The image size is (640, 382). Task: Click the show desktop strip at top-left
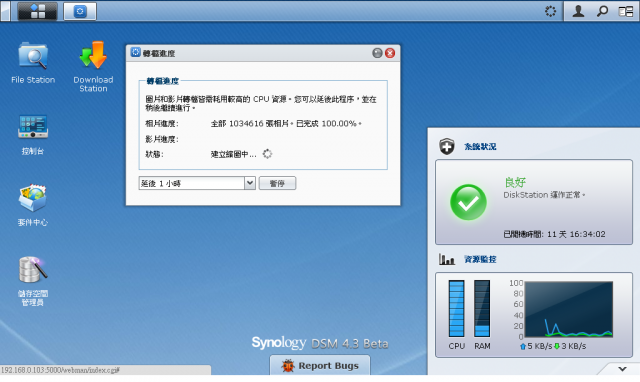5,11
